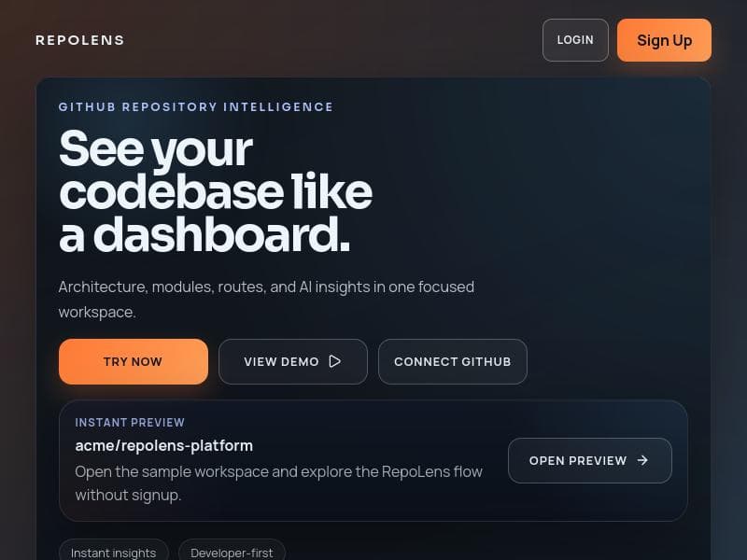Open Preview of the sample workspace
This screenshot has height=560, width=747.
point(578,460)
